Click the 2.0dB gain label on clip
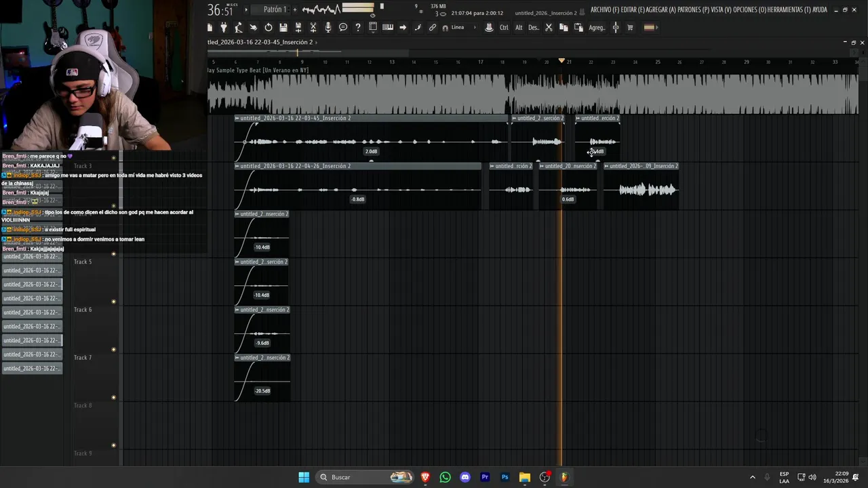Image resolution: width=868 pixels, height=488 pixels. point(371,152)
